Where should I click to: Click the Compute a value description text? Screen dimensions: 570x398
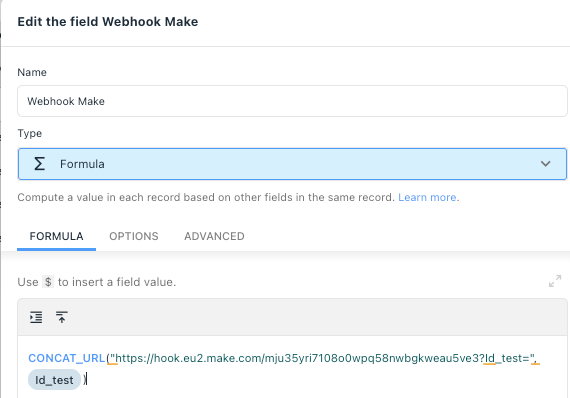[206, 197]
